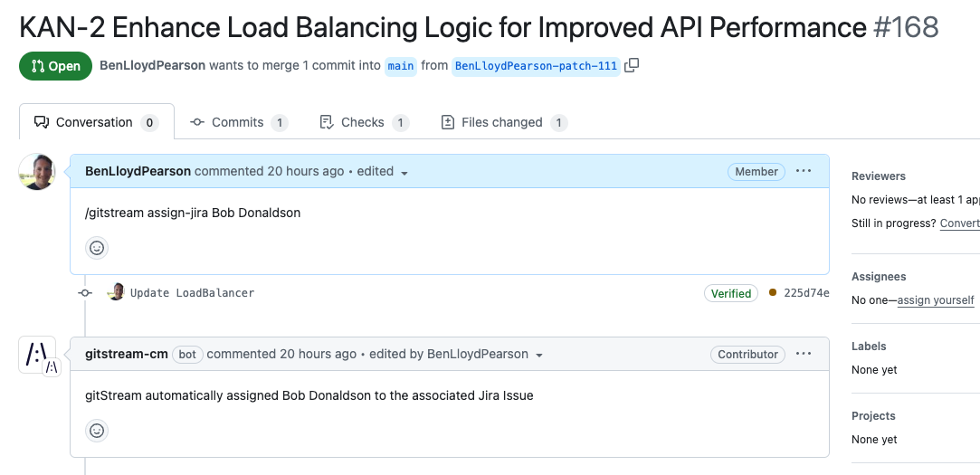Viewport: 980px width, 475px height.
Task: Click the Open pull request status badge
Action: (55, 66)
